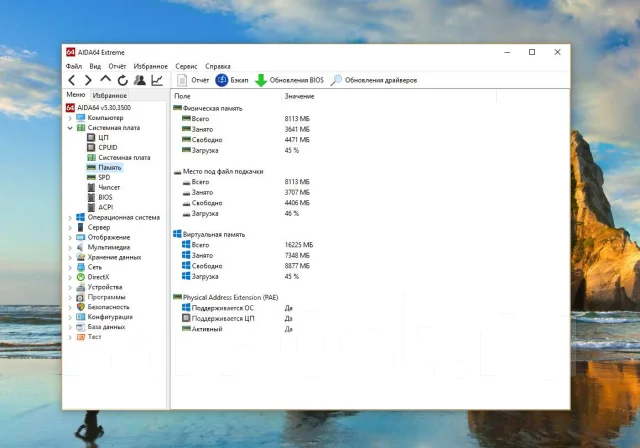Refresh the current page in AIDA64

click(x=122, y=80)
